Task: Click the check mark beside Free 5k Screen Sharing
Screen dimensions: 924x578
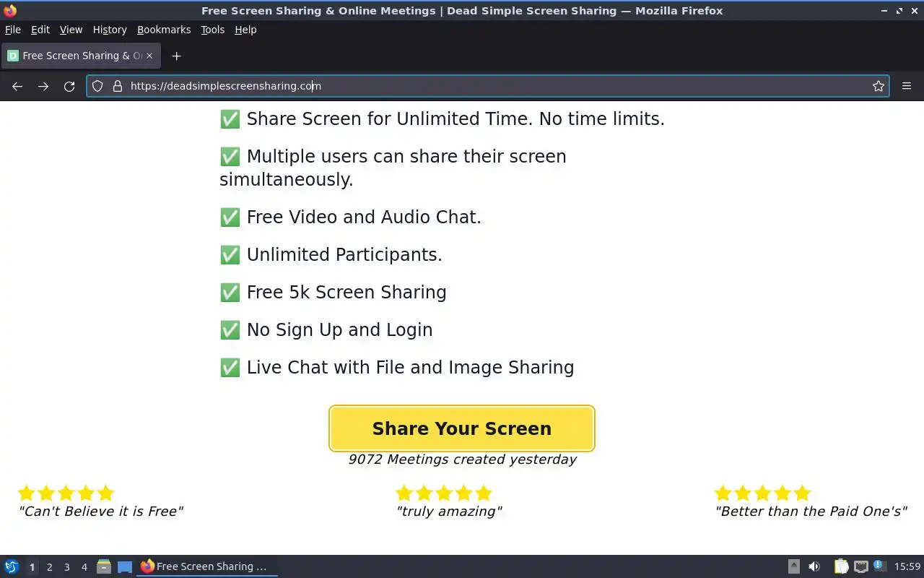Action: coord(230,292)
